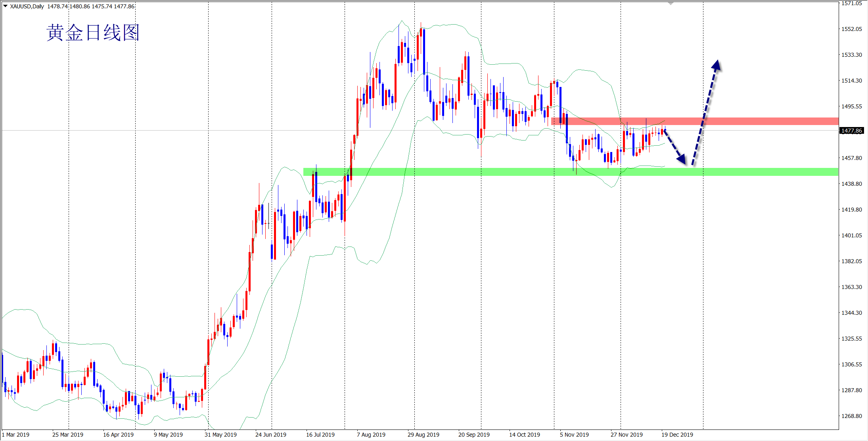Viewport: 868px width, 441px height.
Task: Click the 19 Dec 2019 date label
Action: pyautogui.click(x=677, y=435)
